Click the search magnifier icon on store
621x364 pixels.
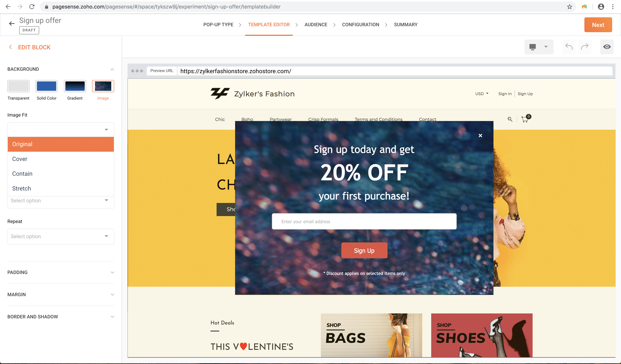510,119
